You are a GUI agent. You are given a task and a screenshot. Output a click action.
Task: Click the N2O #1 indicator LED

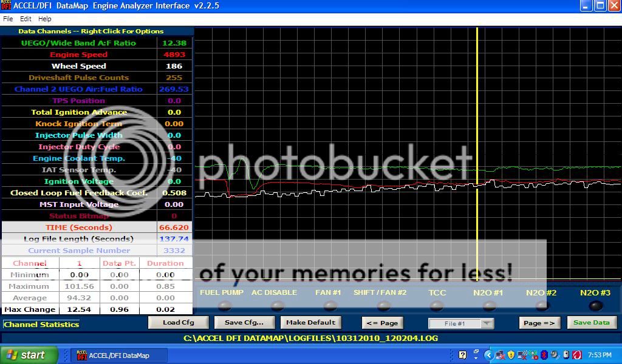coord(489,306)
